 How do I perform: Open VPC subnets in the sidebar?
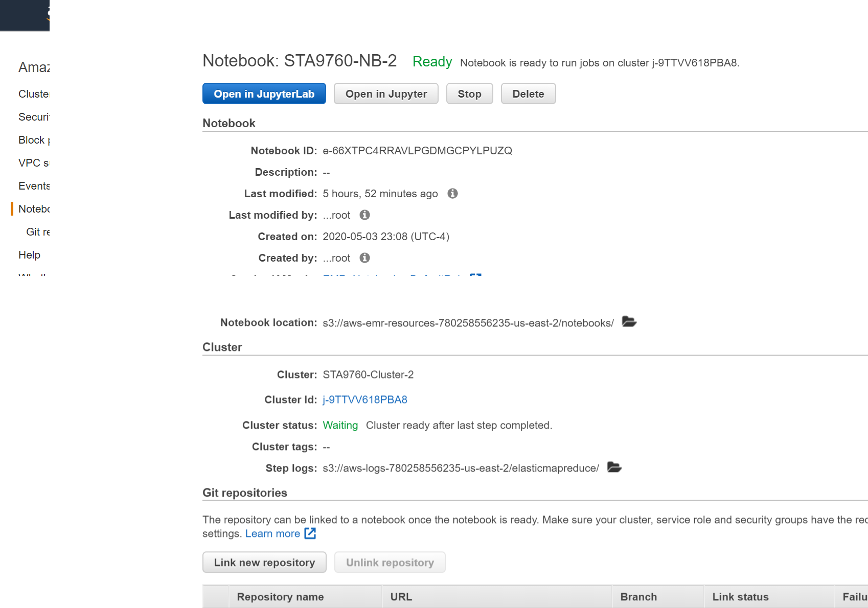pos(34,163)
